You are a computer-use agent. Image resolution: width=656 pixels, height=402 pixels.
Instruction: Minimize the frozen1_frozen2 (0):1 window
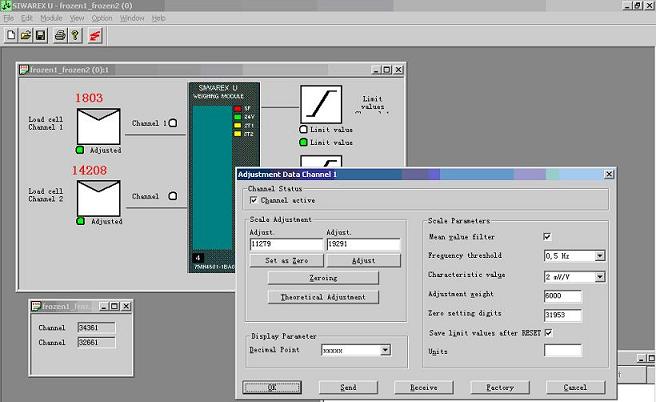click(x=376, y=69)
